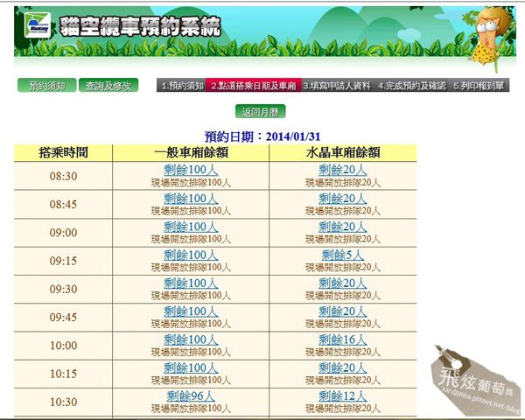
Task: Select step 1.預約須知 tab
Action: click(182, 86)
